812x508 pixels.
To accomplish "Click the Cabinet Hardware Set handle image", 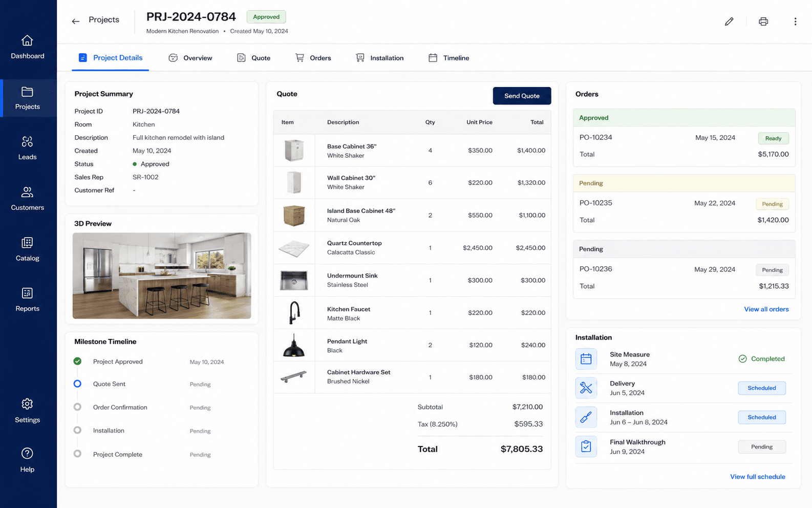I will click(x=294, y=377).
